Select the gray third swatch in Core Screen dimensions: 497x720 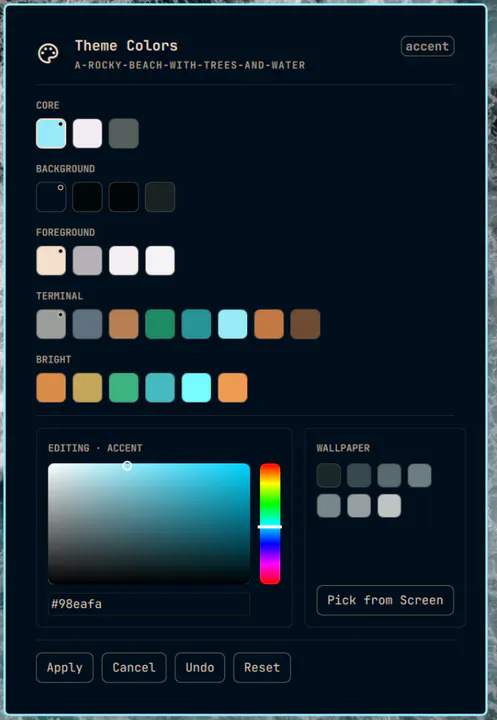[x=124, y=134]
